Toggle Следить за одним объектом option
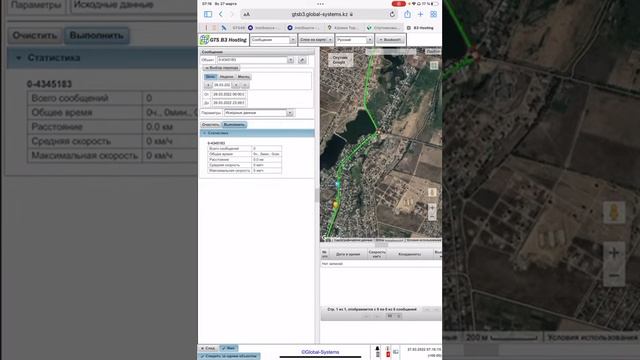Screen dimensions: 640x360 [x=229, y=356]
